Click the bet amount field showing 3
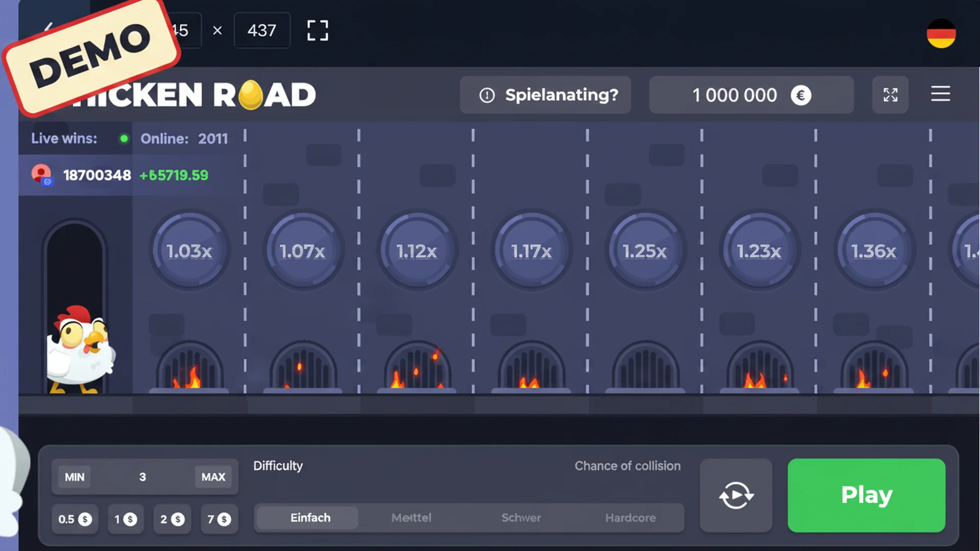 point(143,477)
